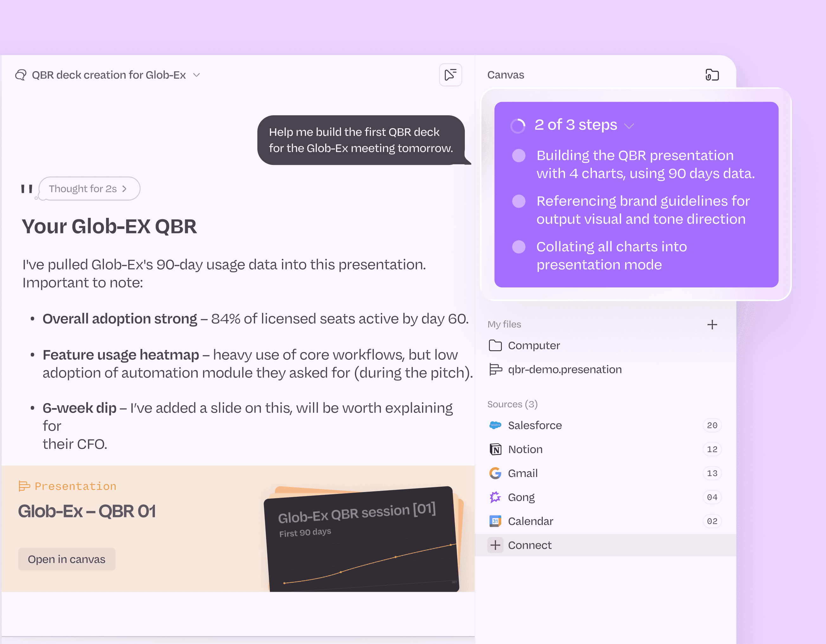
Task: Click the Notion logo icon
Action: pos(496,449)
